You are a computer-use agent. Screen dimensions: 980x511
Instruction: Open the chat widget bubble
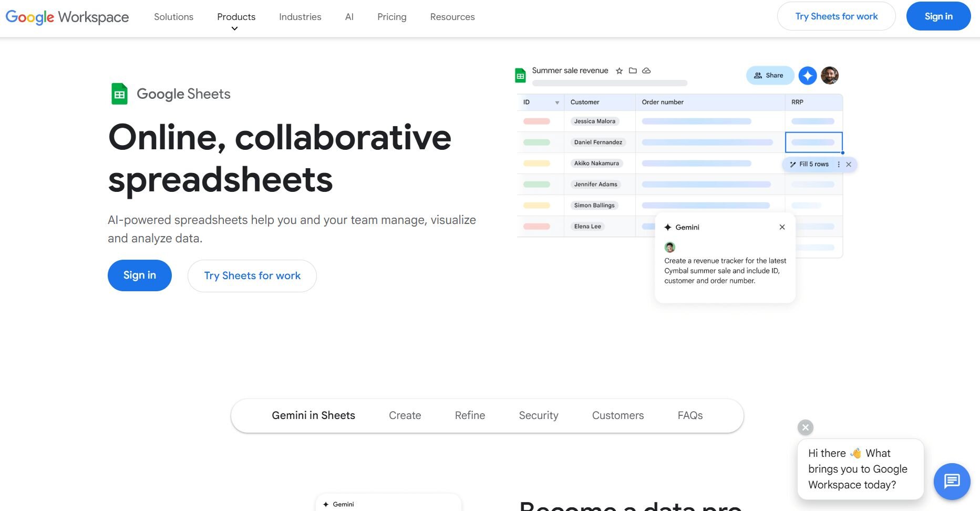pyautogui.click(x=952, y=481)
